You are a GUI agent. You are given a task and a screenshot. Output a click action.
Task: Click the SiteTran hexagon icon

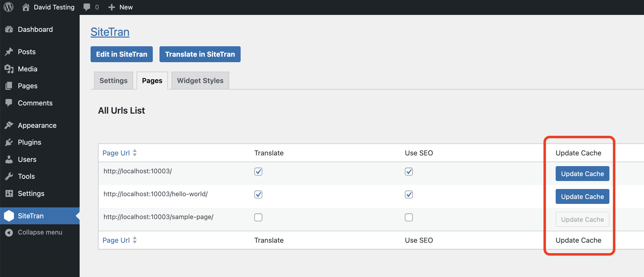click(x=9, y=216)
